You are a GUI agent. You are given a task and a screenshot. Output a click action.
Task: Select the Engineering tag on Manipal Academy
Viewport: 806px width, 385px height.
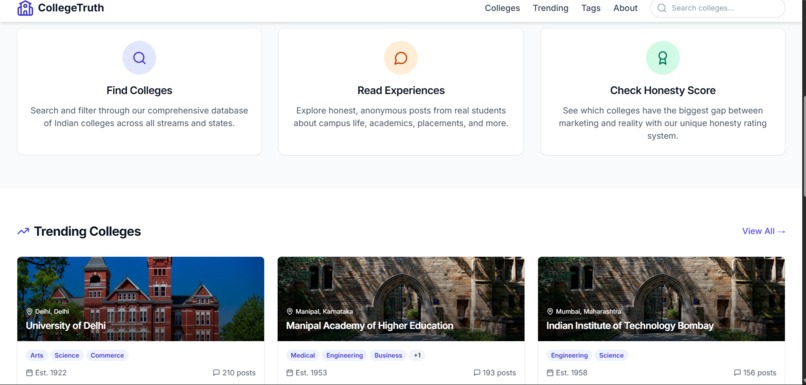point(344,355)
